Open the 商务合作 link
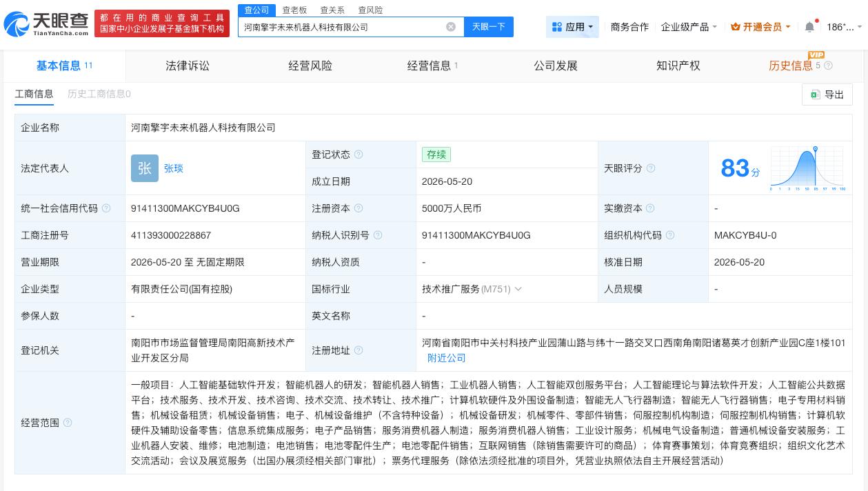 pyautogui.click(x=629, y=27)
